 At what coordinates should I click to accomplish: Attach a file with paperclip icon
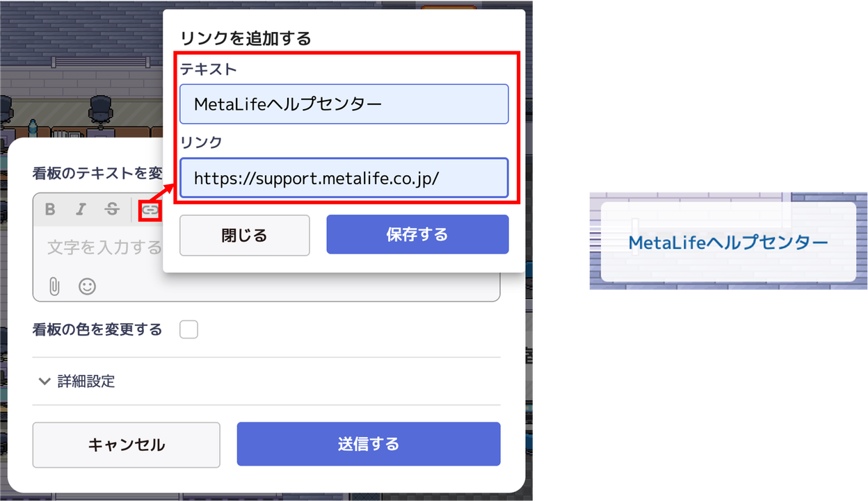(54, 286)
